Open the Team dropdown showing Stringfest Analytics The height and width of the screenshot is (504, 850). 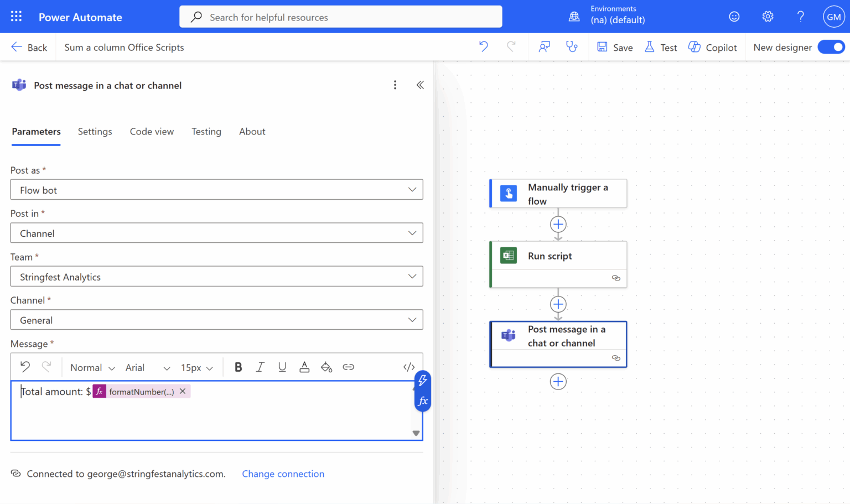[216, 277]
